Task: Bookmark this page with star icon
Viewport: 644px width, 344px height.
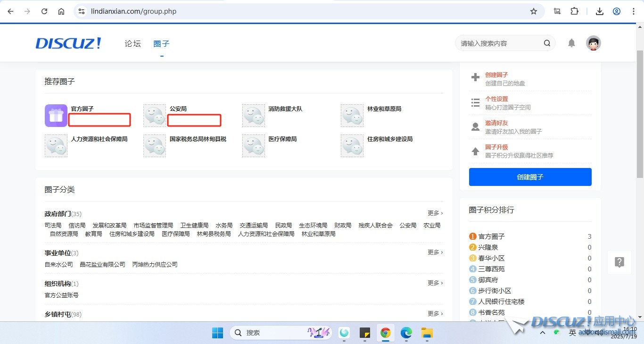Action: [534, 11]
